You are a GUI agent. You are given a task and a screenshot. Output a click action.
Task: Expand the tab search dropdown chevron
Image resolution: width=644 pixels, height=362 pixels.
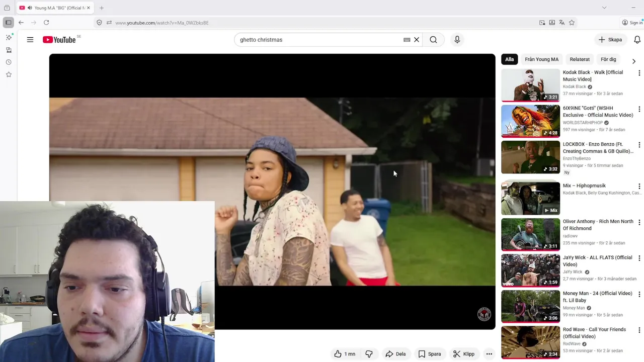[x=604, y=8]
